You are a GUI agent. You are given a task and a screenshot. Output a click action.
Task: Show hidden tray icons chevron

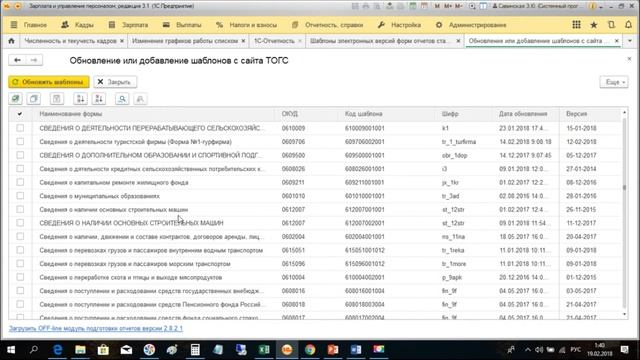528,350
